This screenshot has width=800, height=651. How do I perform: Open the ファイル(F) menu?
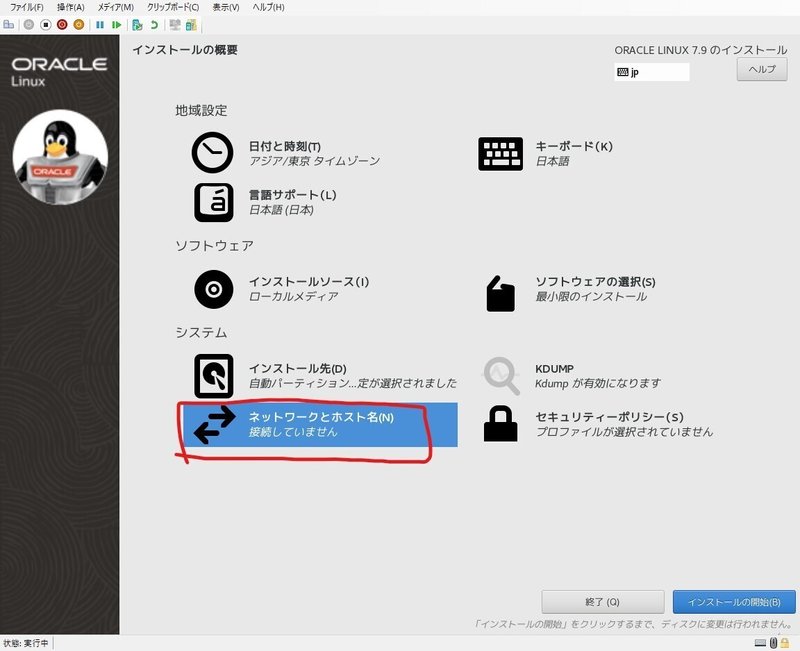[x=27, y=7]
